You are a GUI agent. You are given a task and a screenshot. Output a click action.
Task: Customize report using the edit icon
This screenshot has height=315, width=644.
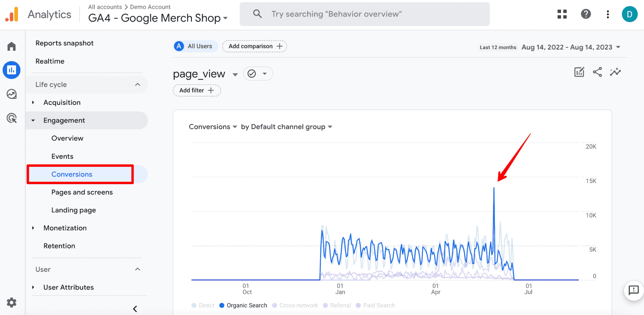579,72
